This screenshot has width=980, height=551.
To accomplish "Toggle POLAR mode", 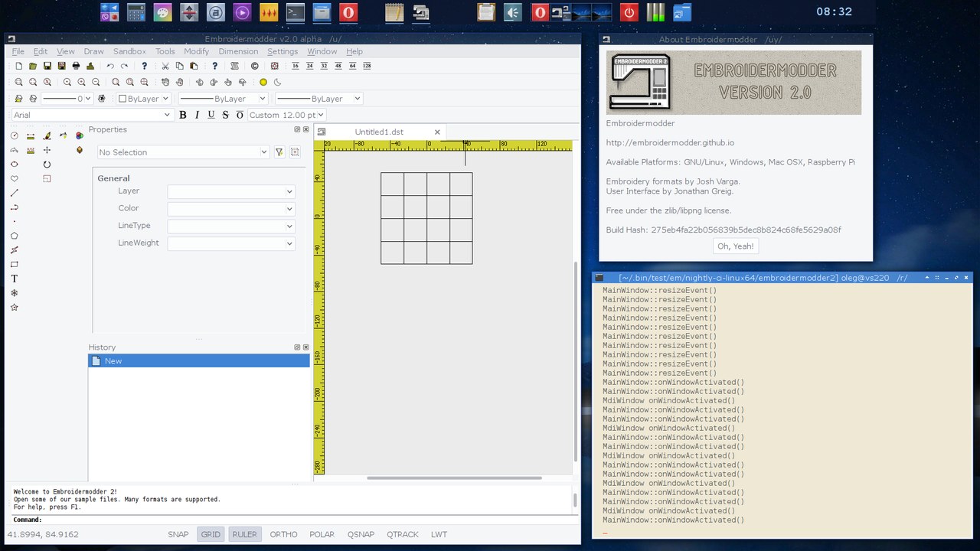I will coord(322,534).
